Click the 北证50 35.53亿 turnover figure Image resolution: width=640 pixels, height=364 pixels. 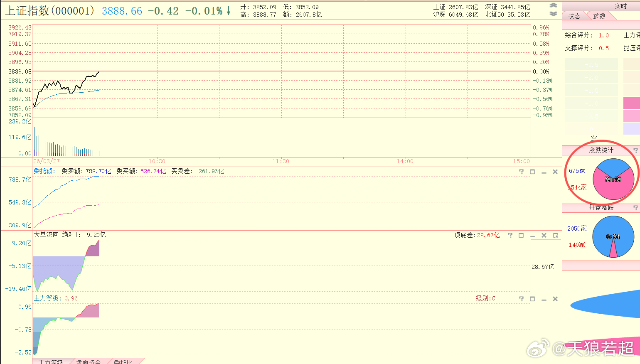point(507,15)
